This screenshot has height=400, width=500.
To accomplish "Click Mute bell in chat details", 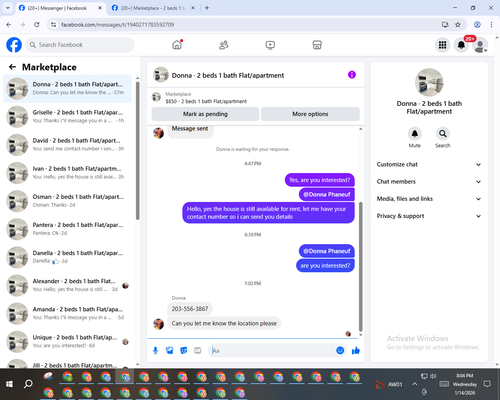I will pyautogui.click(x=415, y=134).
